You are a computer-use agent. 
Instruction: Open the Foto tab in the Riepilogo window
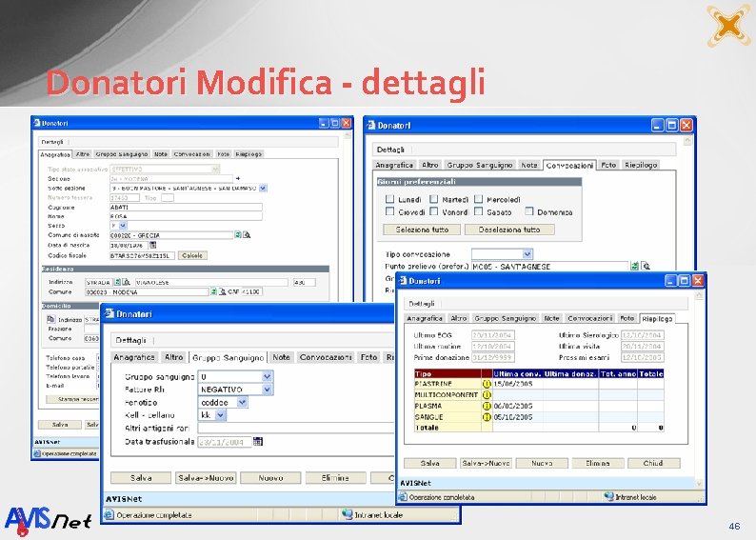click(x=627, y=318)
